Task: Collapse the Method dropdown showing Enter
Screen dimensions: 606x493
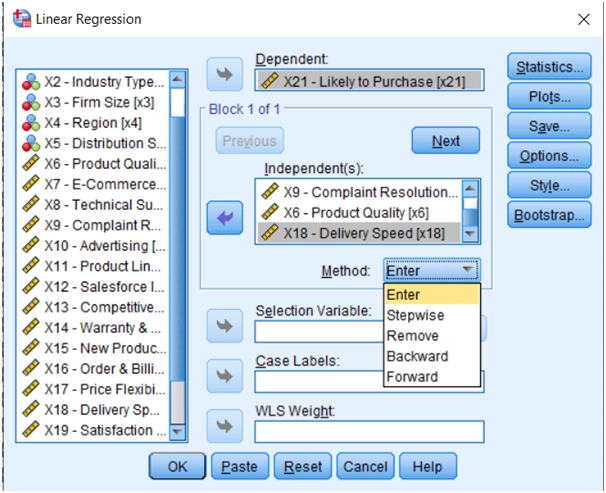Action: (x=468, y=270)
